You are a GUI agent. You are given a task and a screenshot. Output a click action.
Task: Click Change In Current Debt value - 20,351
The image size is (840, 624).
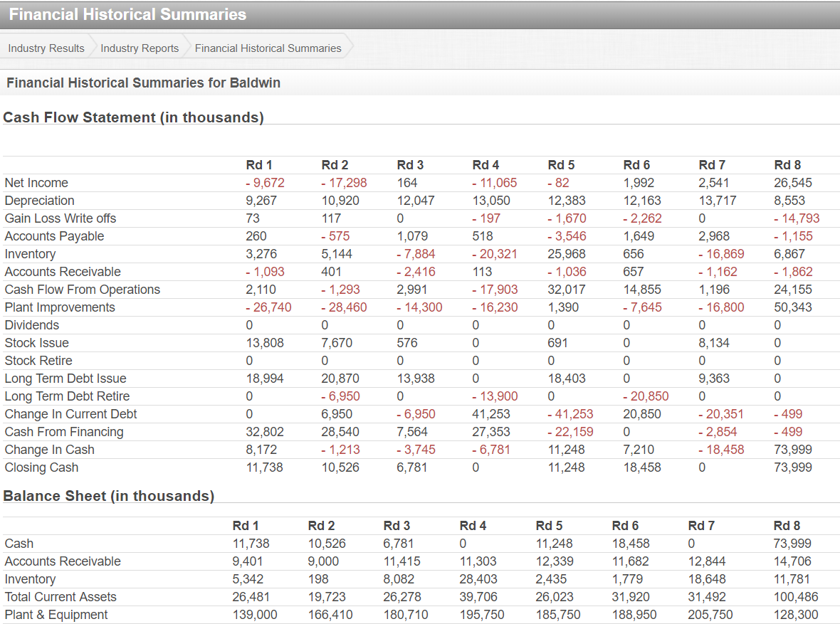tap(721, 414)
